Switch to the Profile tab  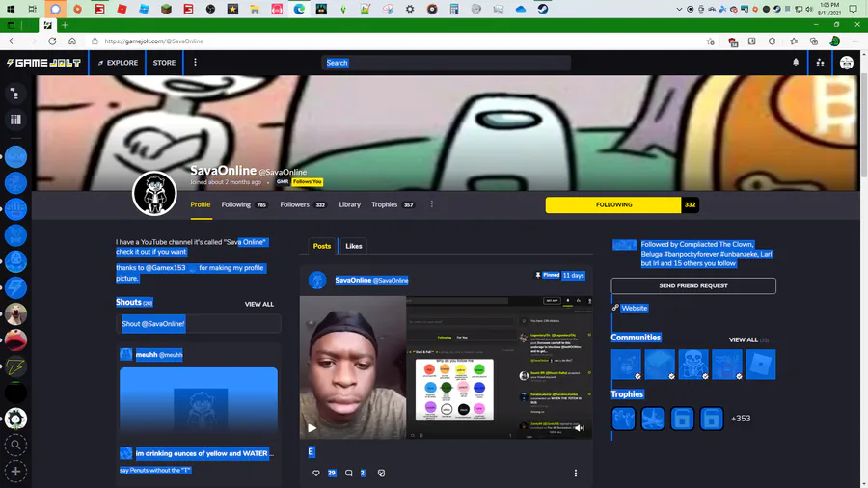[201, 204]
